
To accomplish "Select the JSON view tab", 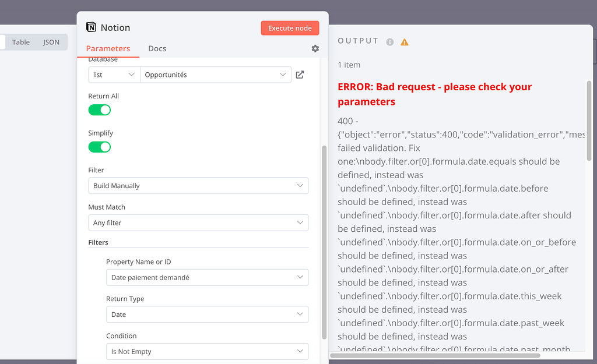I will click(51, 42).
